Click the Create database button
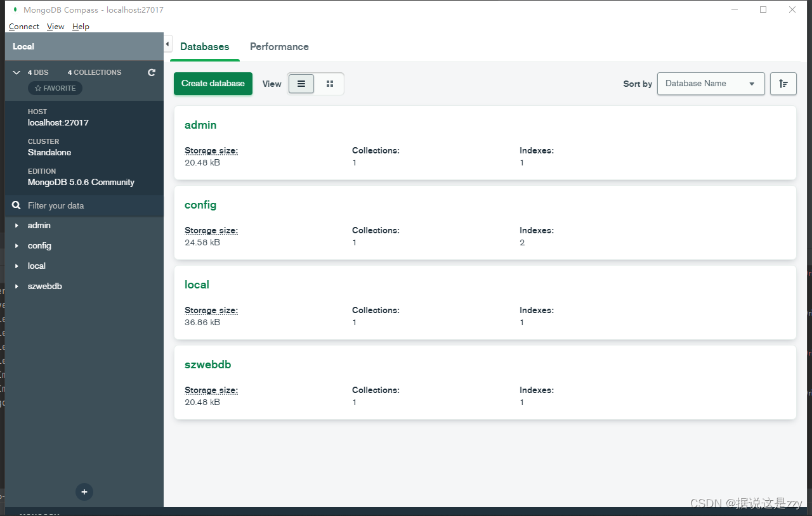812x516 pixels. (x=213, y=84)
